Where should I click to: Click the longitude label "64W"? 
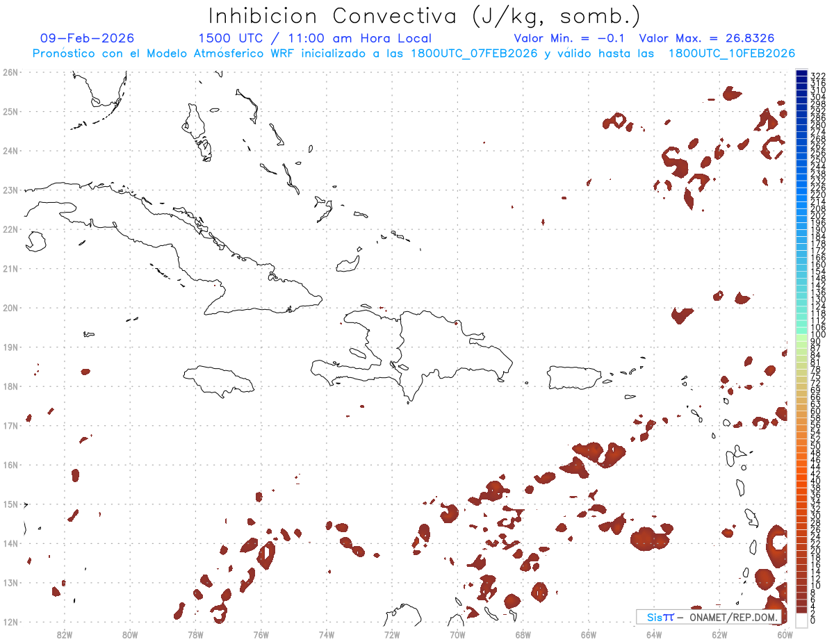click(654, 634)
